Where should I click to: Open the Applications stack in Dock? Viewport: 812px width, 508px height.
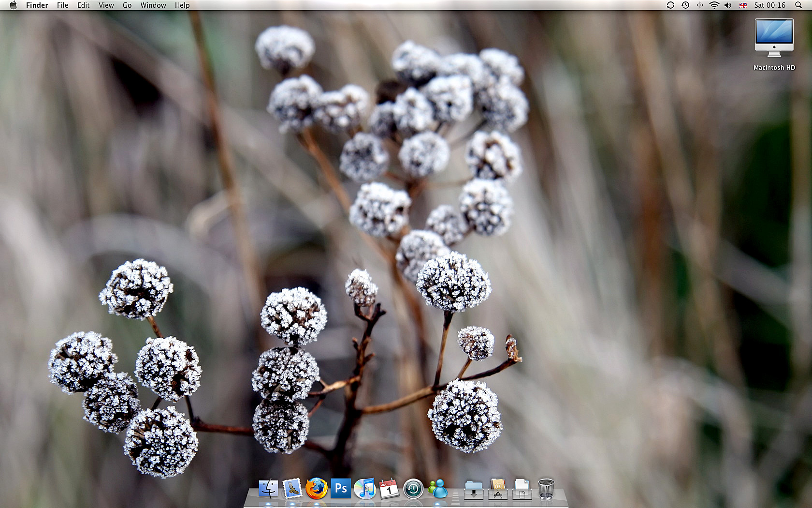coord(498,489)
